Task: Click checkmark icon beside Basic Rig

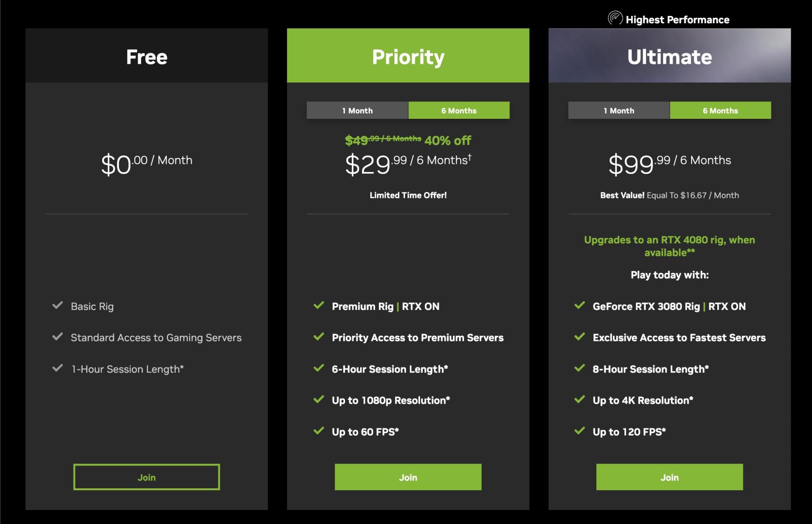Action: [58, 305]
